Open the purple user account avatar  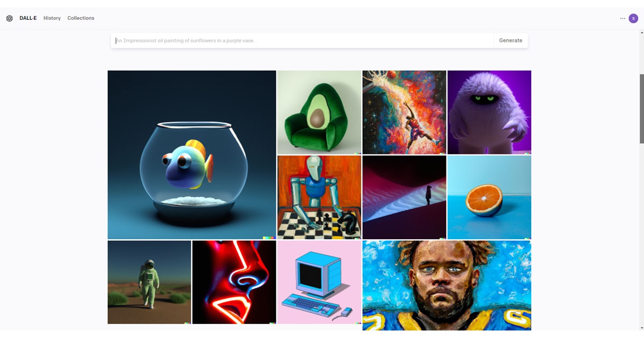(633, 18)
